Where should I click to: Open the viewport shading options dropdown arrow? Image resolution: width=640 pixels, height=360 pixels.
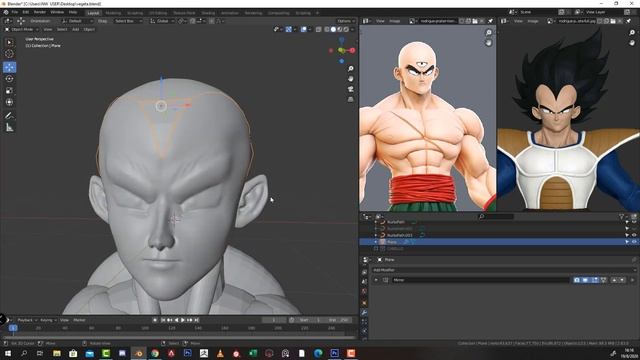click(352, 29)
